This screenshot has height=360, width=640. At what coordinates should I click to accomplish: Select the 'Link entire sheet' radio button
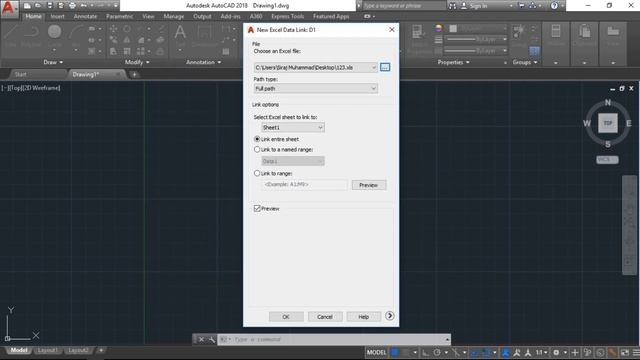coord(257,139)
